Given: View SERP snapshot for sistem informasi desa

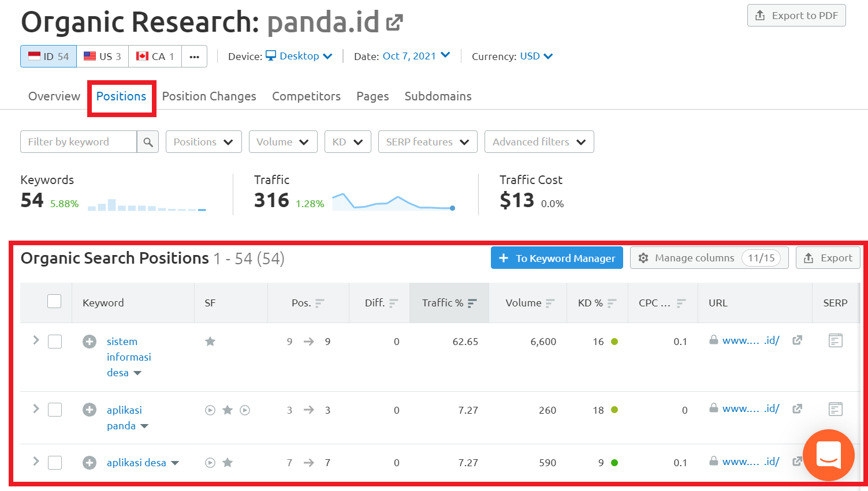Looking at the screenshot, I should [x=836, y=340].
